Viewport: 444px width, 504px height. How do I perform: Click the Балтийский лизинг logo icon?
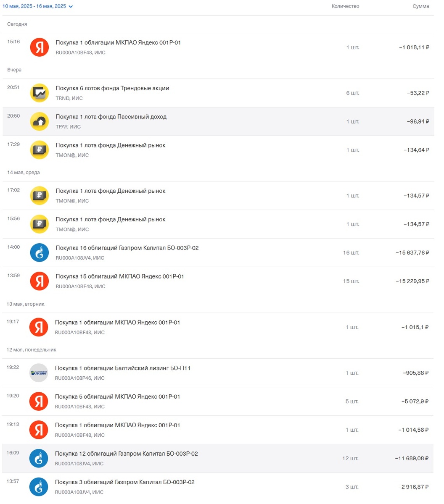tap(39, 373)
